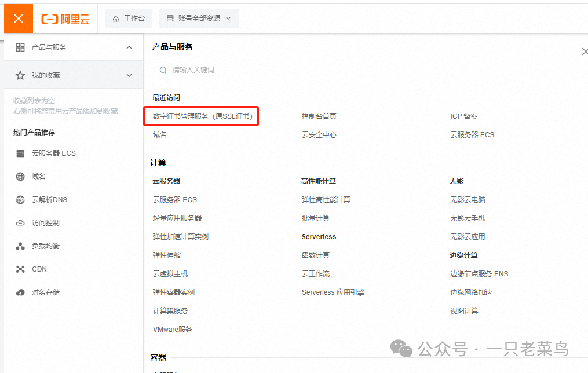Click the 我的收藏 star icon
This screenshot has height=373, width=588.
[x=20, y=75]
